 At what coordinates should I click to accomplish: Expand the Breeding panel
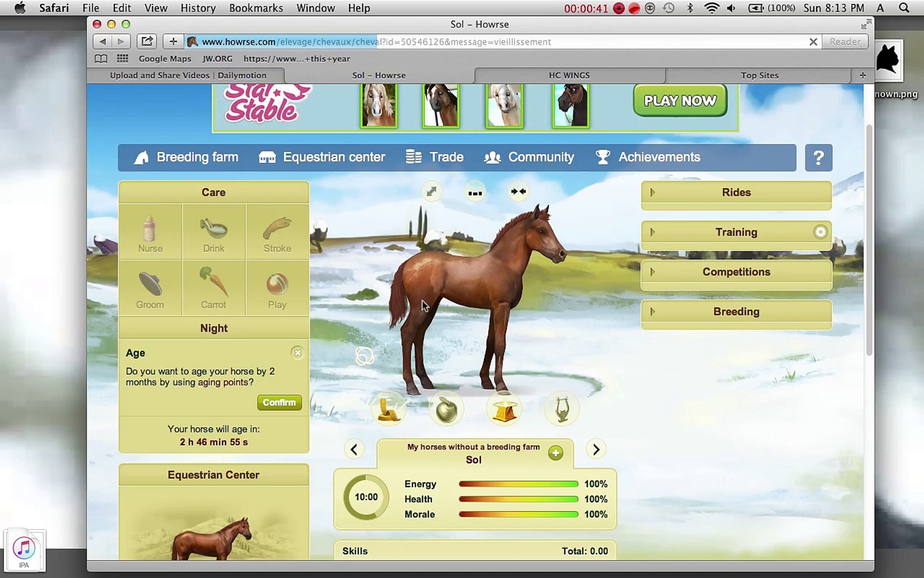tap(736, 311)
